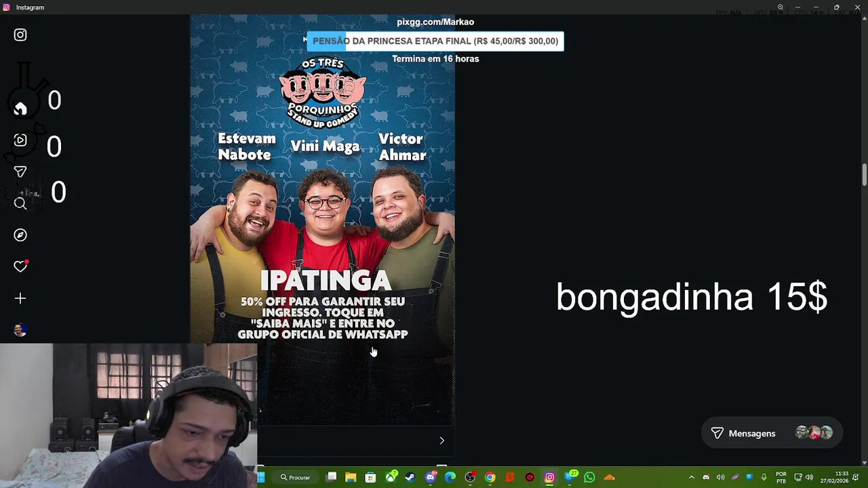The width and height of the screenshot is (868, 488).
Task: Create new post with plus icon
Action: tap(20, 298)
